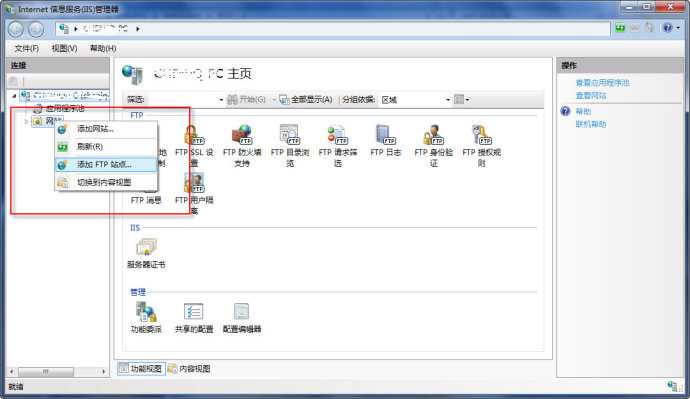This screenshot has width=690, height=399.
Task: Switch to the 功能视图 tab
Action: [141, 369]
